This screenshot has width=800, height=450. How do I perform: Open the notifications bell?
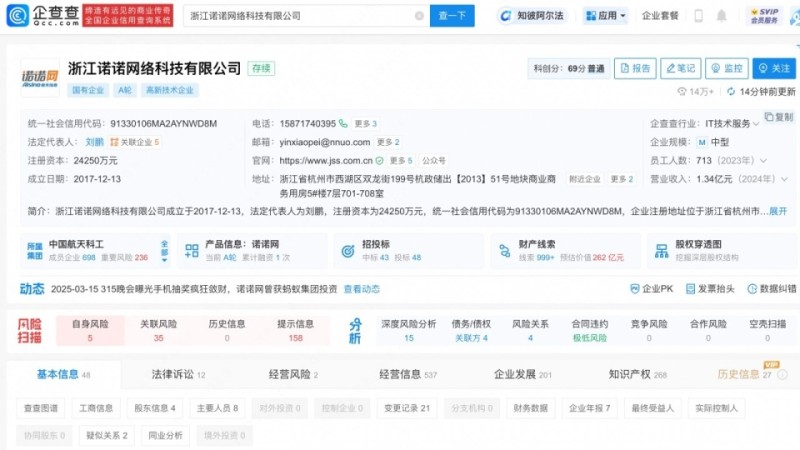pyautogui.click(x=721, y=16)
